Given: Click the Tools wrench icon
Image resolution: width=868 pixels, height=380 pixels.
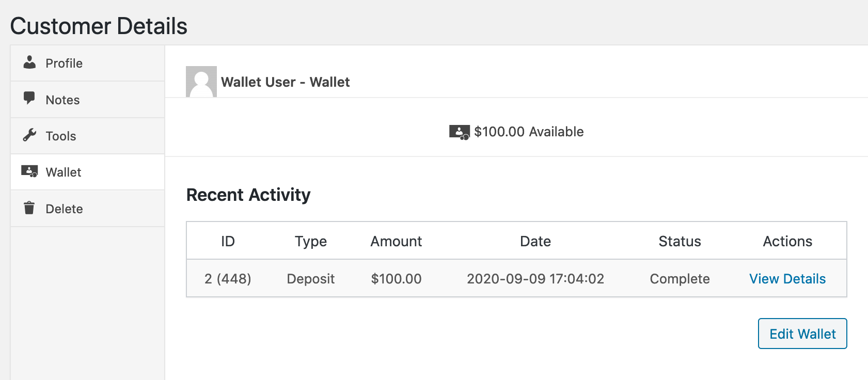Looking at the screenshot, I should pos(29,135).
